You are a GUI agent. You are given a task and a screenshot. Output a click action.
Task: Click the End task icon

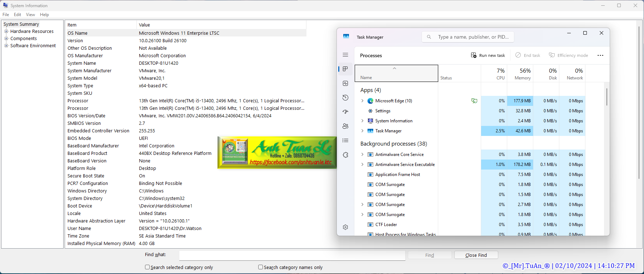point(518,55)
